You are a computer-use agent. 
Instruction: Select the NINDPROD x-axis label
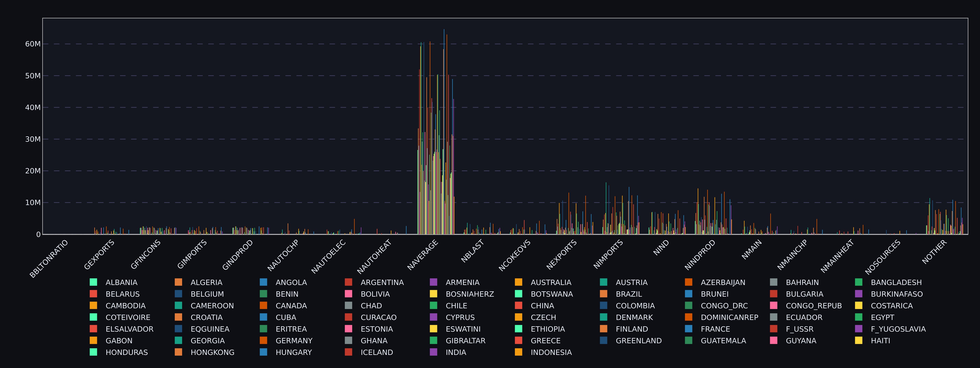700,255
